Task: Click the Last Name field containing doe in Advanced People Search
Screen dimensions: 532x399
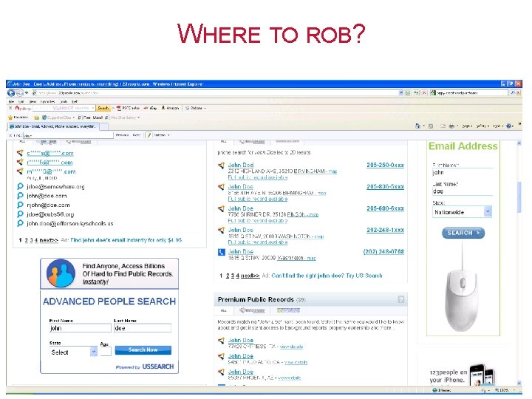Action: pyautogui.click(x=143, y=328)
